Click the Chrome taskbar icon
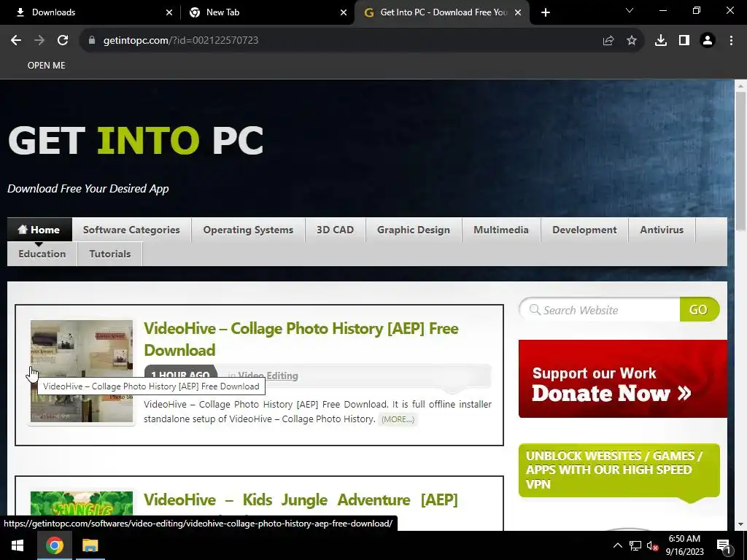Screen dimensions: 747x560 pos(54,545)
